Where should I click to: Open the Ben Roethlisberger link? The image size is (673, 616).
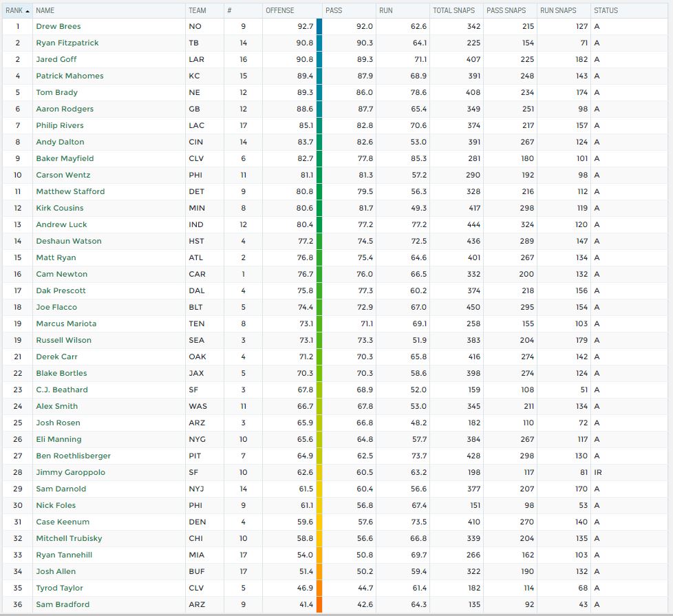pyautogui.click(x=73, y=456)
